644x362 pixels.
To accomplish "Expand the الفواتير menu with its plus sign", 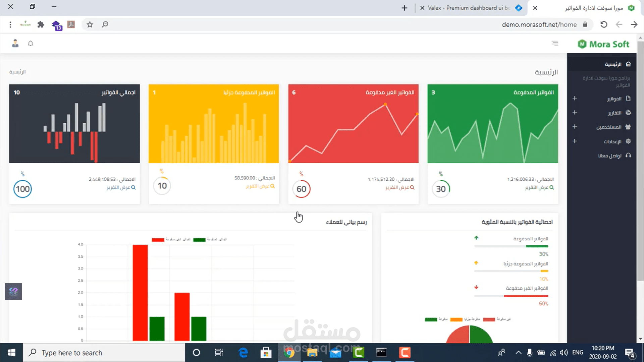I will coord(575,98).
